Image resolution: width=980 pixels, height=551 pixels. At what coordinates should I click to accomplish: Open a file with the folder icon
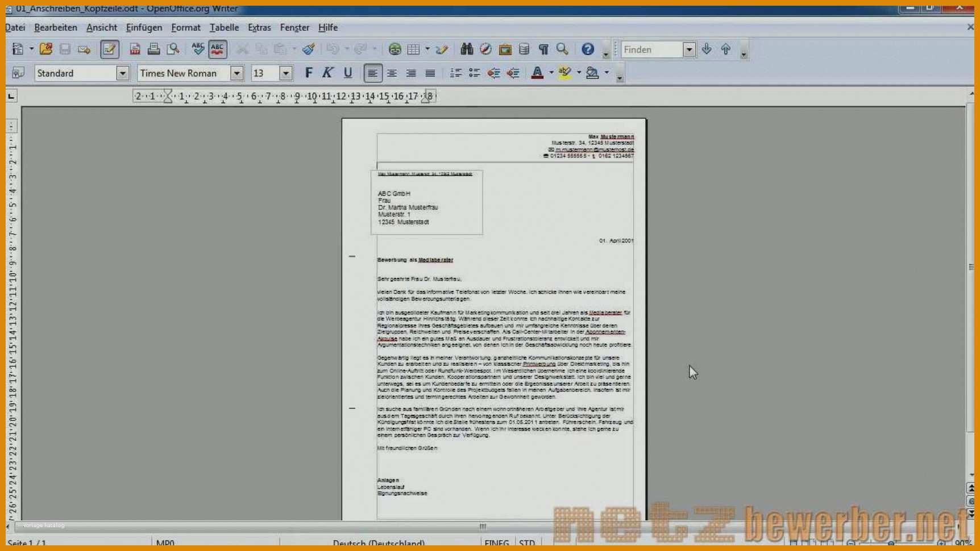[x=46, y=49]
